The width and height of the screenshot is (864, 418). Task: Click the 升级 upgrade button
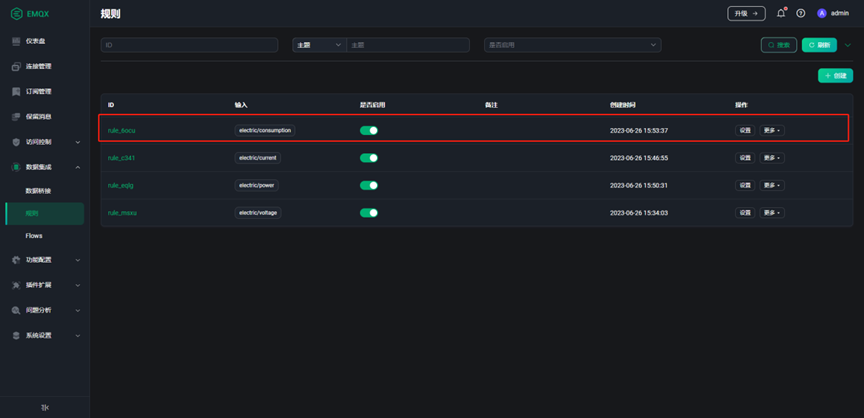tap(746, 13)
